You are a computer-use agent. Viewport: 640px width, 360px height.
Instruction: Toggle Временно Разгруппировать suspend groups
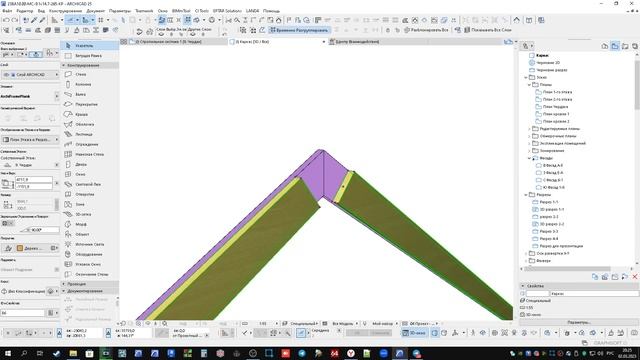299,30
